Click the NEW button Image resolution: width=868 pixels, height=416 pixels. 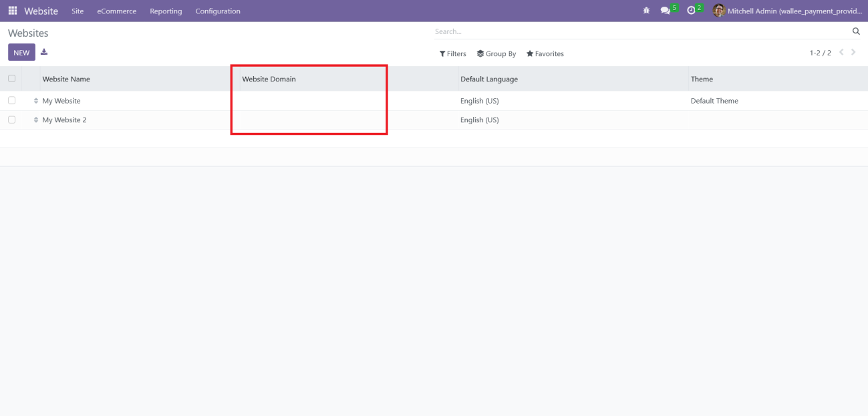21,53
